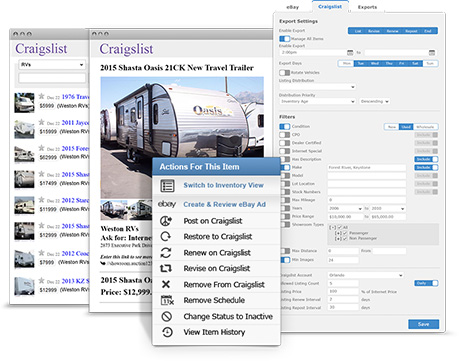Click the View Item History clock icon
This screenshot has width=459, height=361.
(167, 332)
